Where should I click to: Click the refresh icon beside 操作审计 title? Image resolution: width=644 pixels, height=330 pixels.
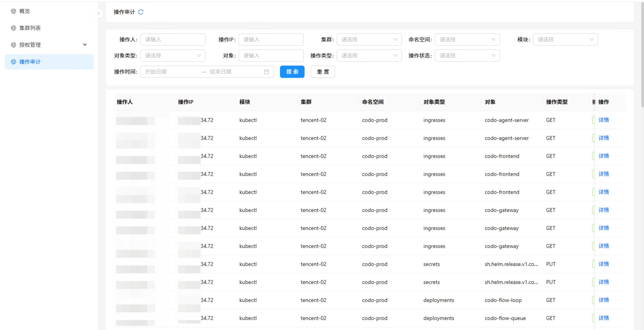[141, 12]
